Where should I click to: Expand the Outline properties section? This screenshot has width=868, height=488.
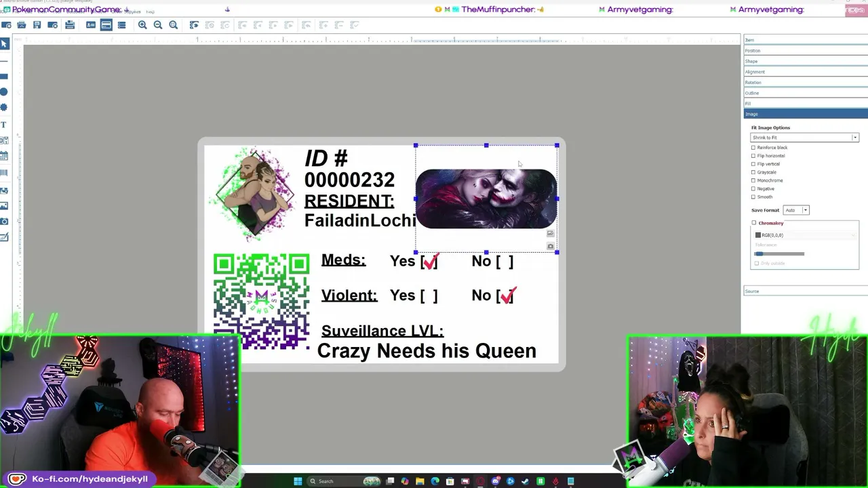(x=806, y=93)
